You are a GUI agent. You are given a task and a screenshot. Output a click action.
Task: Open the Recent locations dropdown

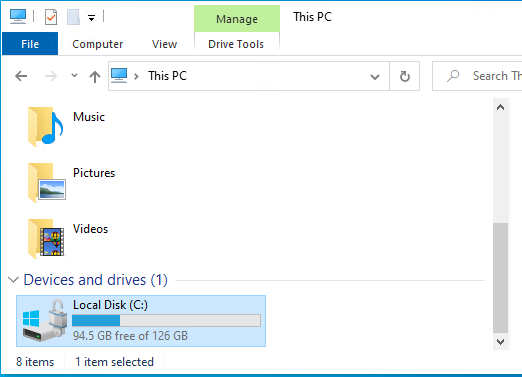pos(74,76)
